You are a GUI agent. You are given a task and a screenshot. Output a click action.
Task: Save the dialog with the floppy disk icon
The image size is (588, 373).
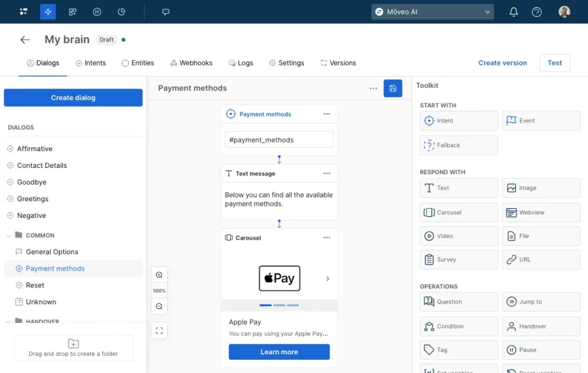coord(393,88)
